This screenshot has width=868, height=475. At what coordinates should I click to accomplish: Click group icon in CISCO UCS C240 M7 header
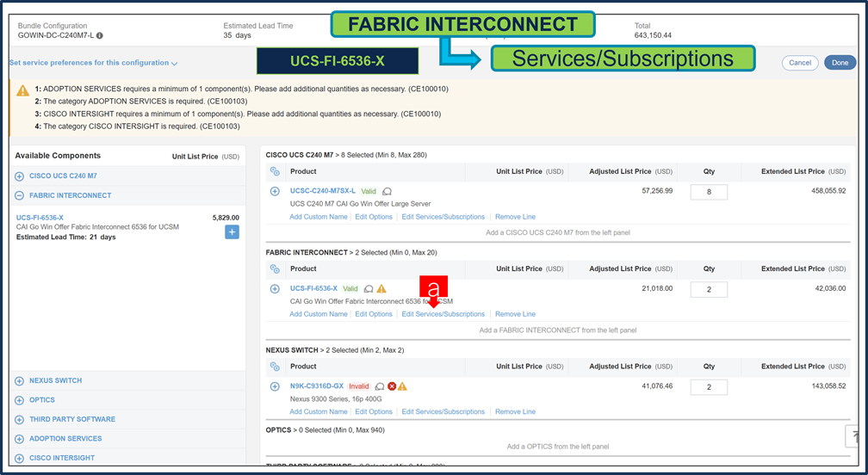(x=275, y=171)
